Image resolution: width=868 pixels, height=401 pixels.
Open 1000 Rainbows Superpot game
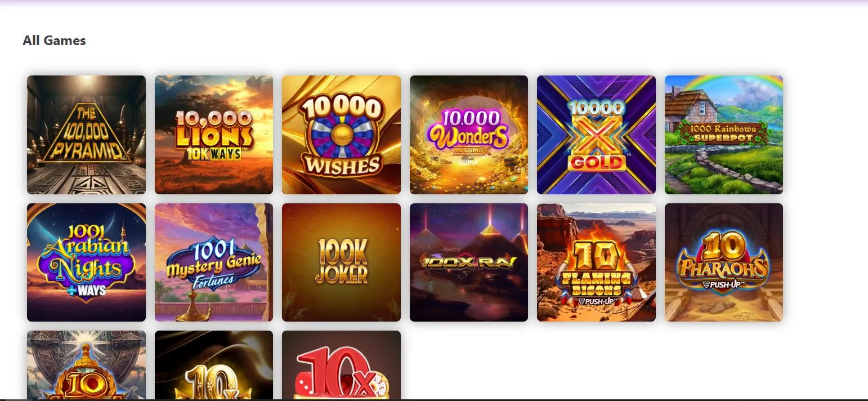point(724,135)
